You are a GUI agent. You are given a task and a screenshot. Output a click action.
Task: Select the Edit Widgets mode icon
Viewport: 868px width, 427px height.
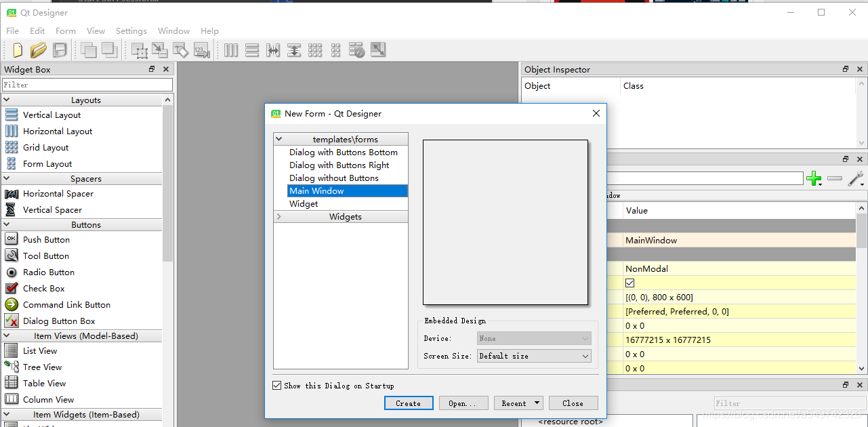[x=140, y=49]
